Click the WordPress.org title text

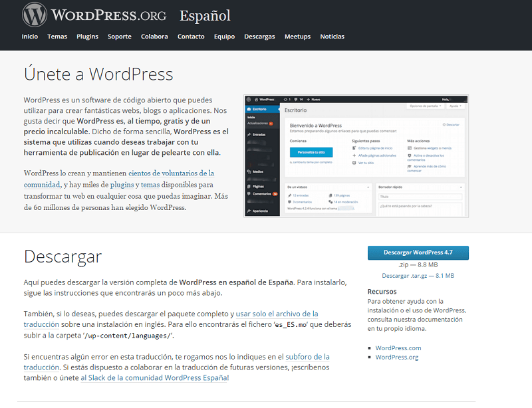click(x=108, y=15)
